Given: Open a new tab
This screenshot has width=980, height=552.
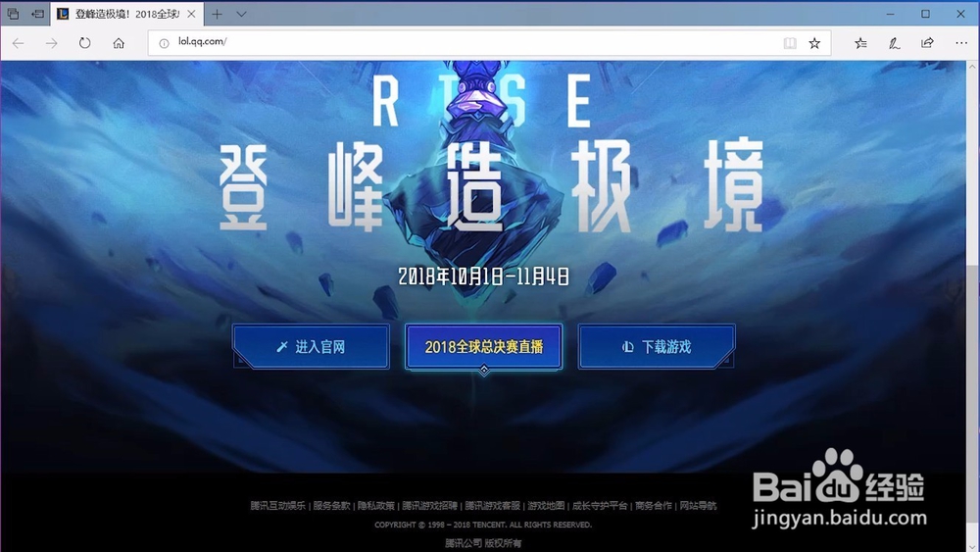Looking at the screenshot, I should click(x=217, y=14).
